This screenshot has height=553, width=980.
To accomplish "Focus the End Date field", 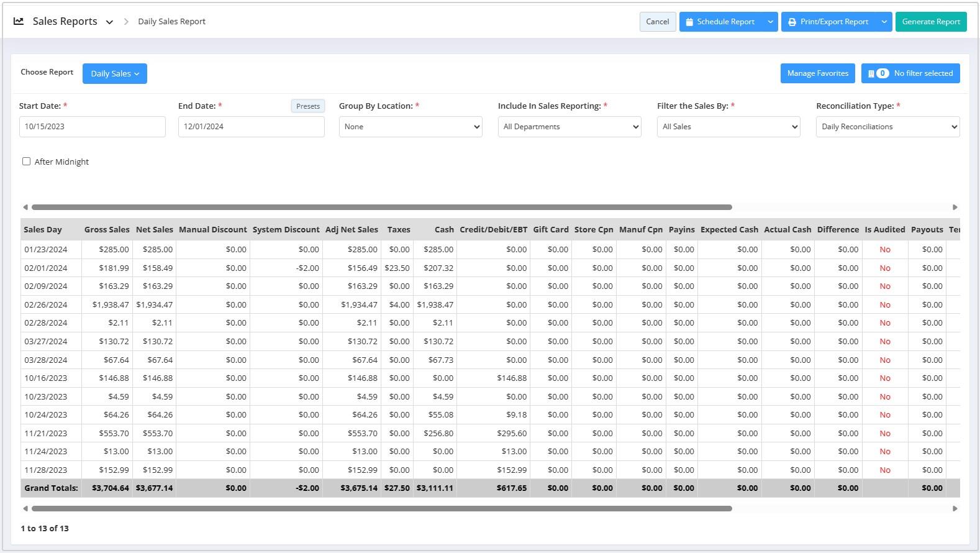I will (x=252, y=127).
